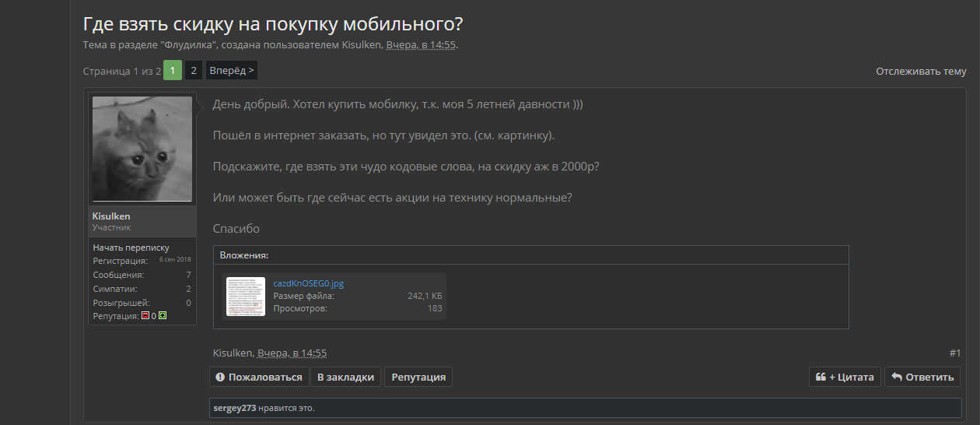This screenshot has height=425, width=980.
Task: Open the cazdKnOSEG0.jpg attachment thumbnail
Action: click(246, 297)
